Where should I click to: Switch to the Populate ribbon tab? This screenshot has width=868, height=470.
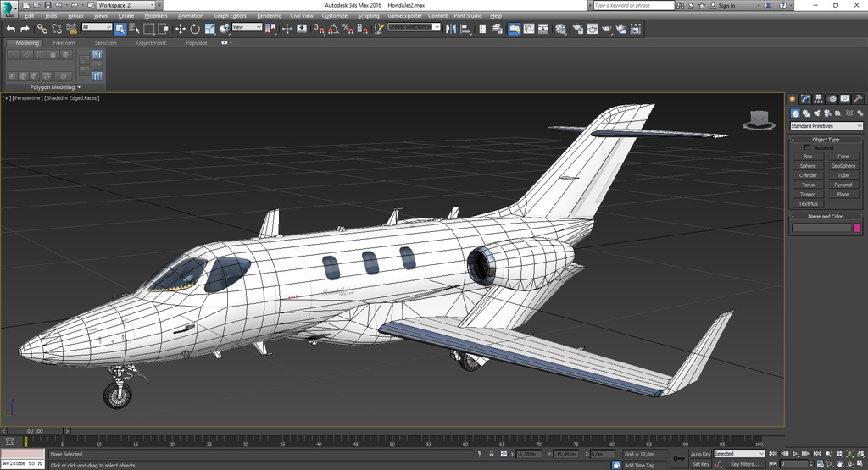pyautogui.click(x=196, y=42)
